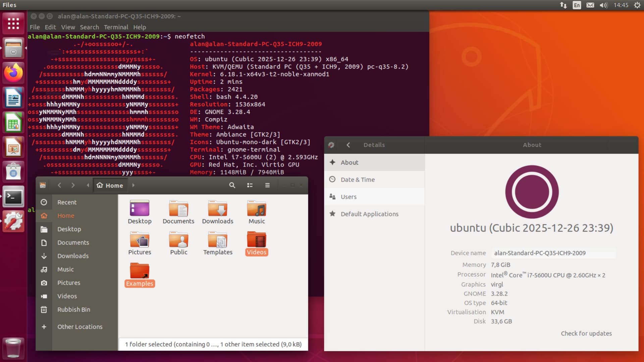Launch Firefox from the dock
The image size is (644, 362).
[13, 73]
